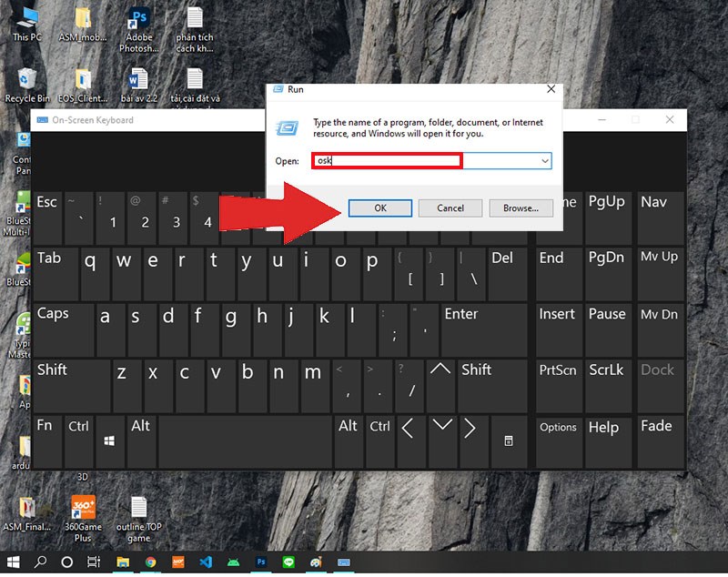Click the Fade key on the On-Screen Keyboard
The width and height of the screenshot is (728, 577).
click(x=661, y=441)
